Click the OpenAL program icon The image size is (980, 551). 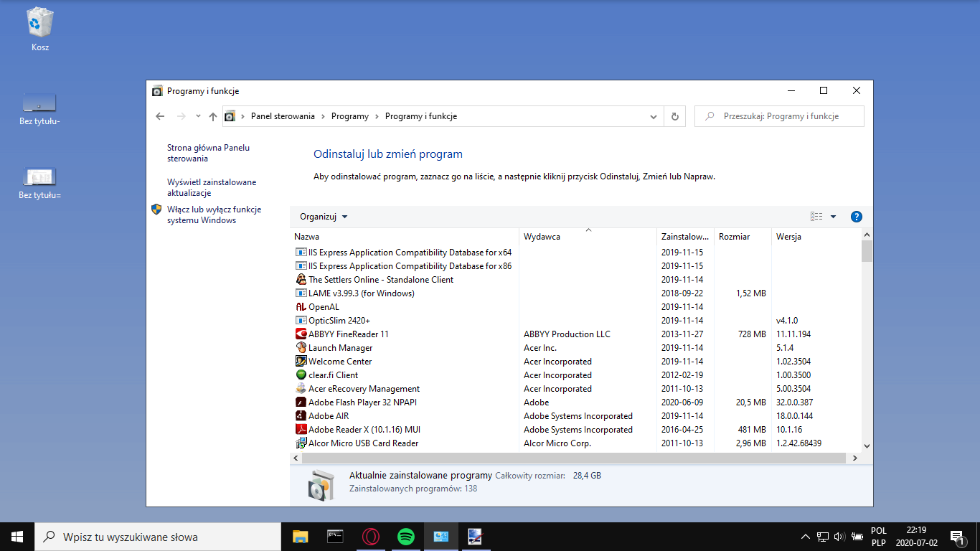301,307
